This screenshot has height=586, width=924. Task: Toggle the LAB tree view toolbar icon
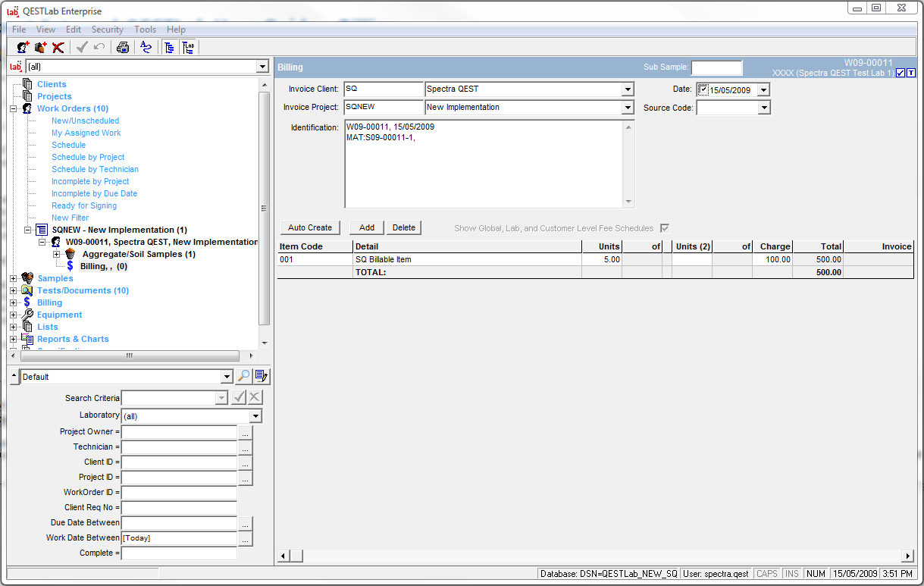[x=188, y=48]
